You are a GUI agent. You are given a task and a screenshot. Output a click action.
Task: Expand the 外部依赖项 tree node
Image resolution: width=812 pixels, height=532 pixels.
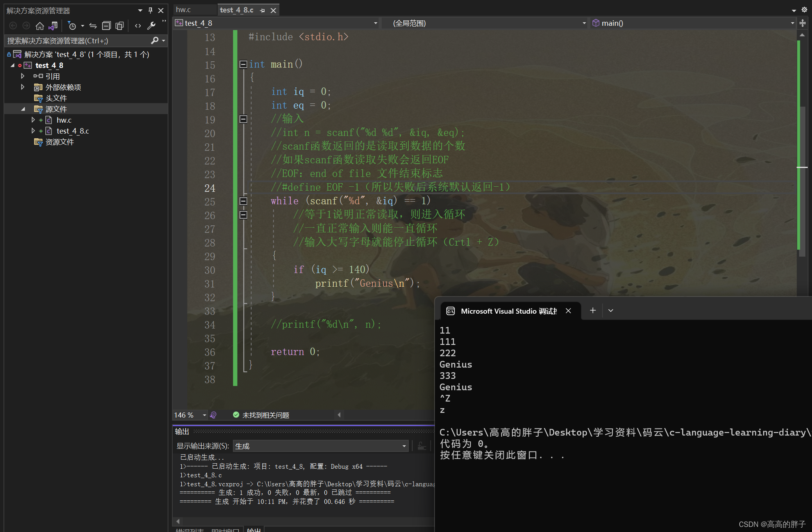(23, 87)
